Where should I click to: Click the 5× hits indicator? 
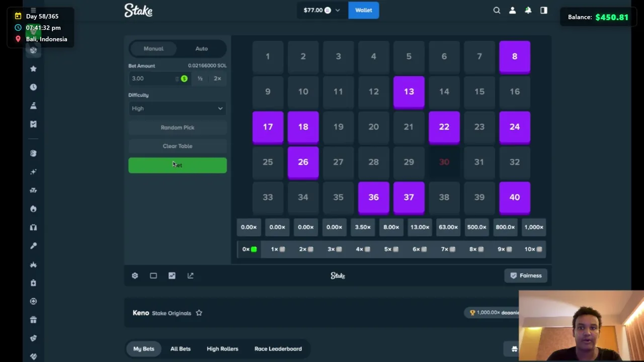click(391, 249)
